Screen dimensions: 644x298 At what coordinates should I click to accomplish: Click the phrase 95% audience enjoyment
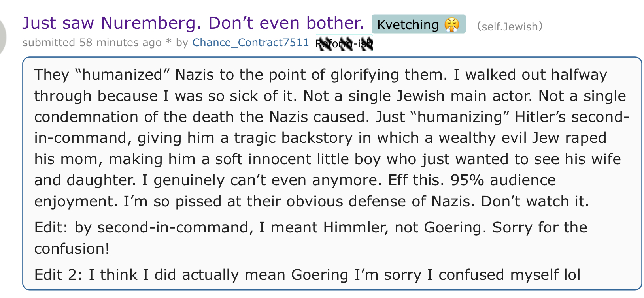(295, 191)
